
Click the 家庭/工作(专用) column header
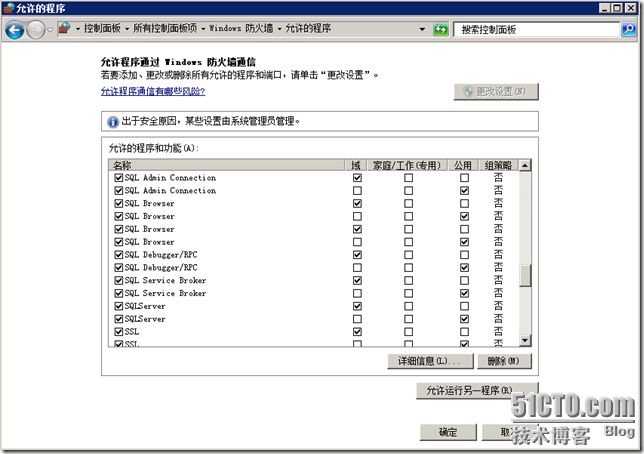(x=407, y=165)
